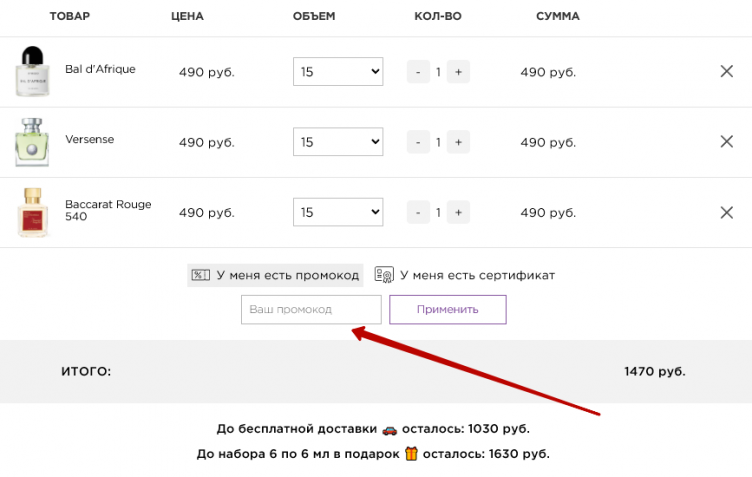This screenshot has height=477, width=752.
Task: Switch to "У меня есть сертификат" tab
Action: pyautogui.click(x=465, y=275)
